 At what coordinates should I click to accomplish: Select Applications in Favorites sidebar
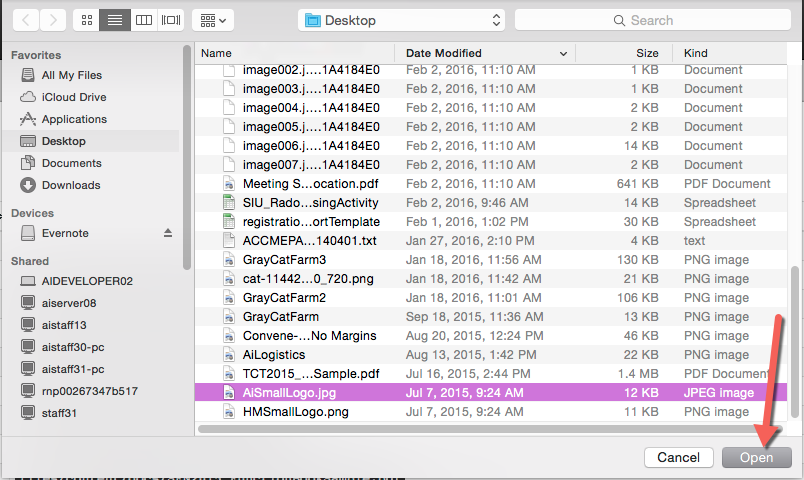coord(74,119)
